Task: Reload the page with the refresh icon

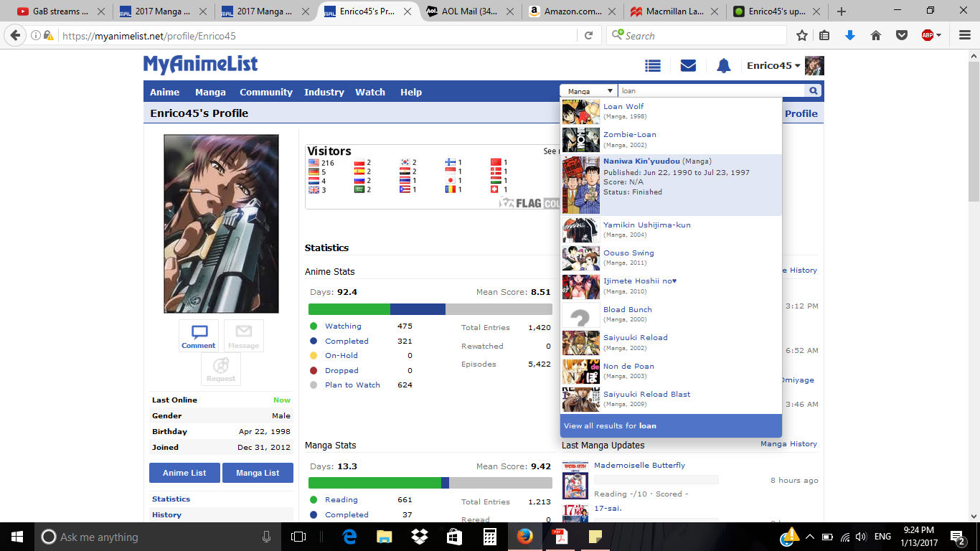Action: click(x=588, y=35)
